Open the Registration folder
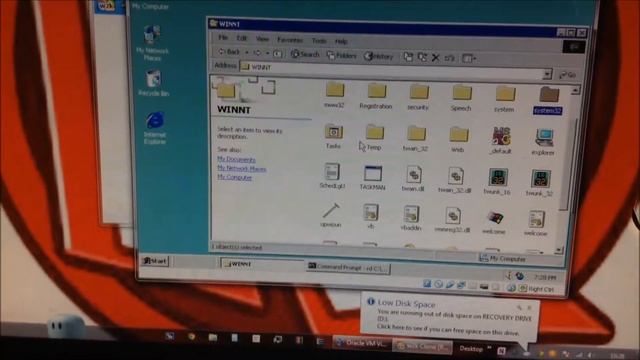The height and width of the screenshot is (360, 640). 376,96
